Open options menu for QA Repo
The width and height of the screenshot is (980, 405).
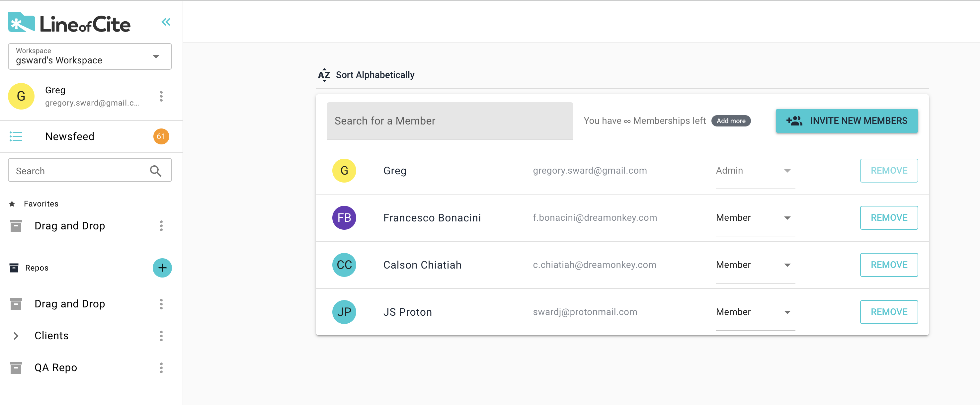161,368
